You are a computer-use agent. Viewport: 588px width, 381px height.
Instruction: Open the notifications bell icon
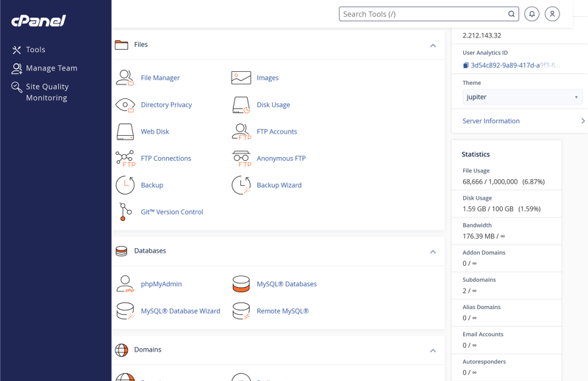[x=531, y=14]
